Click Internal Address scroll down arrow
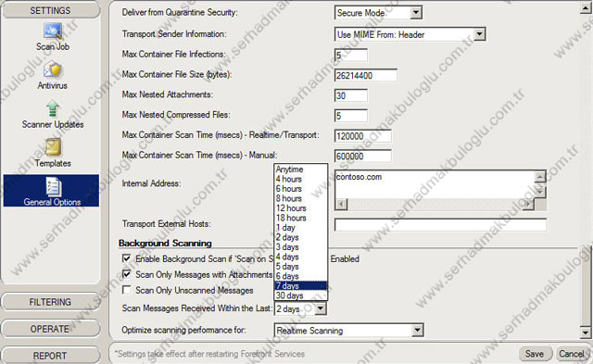Image resolution: width=593 pixels, height=364 pixels. [x=539, y=193]
